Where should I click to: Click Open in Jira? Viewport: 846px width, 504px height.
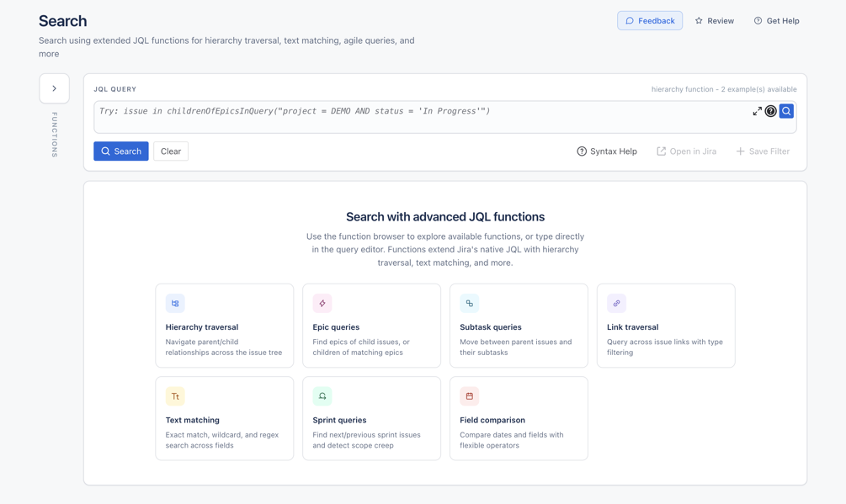point(686,151)
